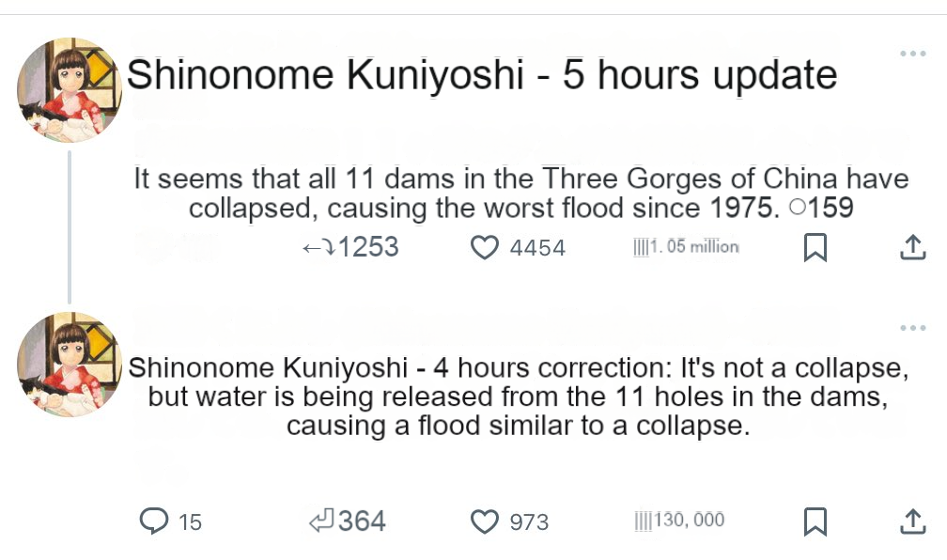Screen dimensions: 947x560
Task: View analytics showing 130,000 views
Action: pos(679,521)
